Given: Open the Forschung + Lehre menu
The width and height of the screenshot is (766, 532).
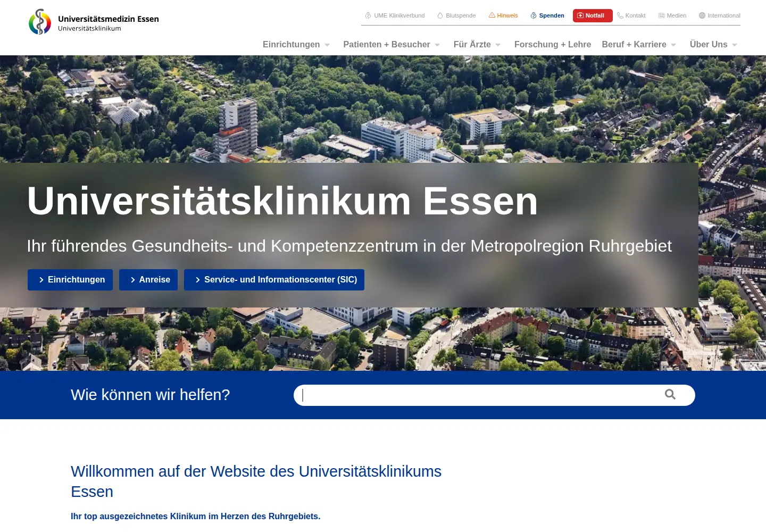Looking at the screenshot, I should point(553,45).
